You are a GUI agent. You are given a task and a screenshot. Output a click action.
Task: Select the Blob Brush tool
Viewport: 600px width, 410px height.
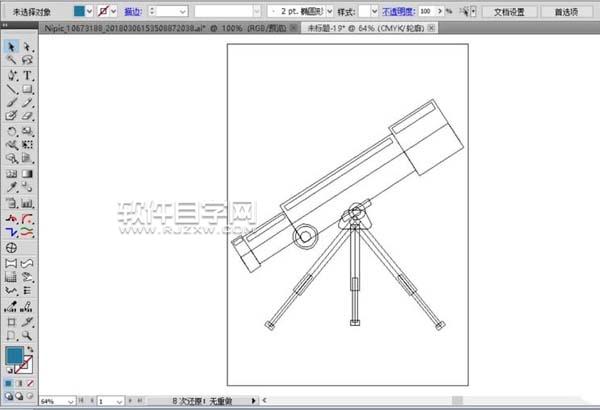(11, 116)
